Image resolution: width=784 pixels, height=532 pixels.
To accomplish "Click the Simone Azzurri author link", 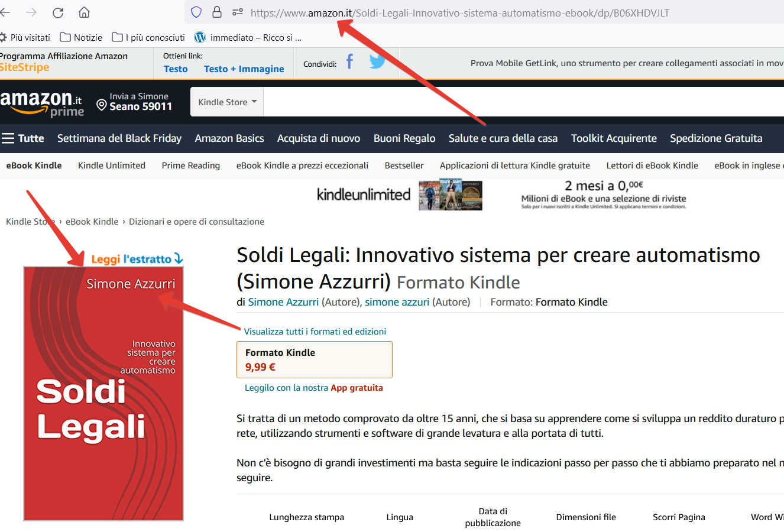I will (283, 302).
